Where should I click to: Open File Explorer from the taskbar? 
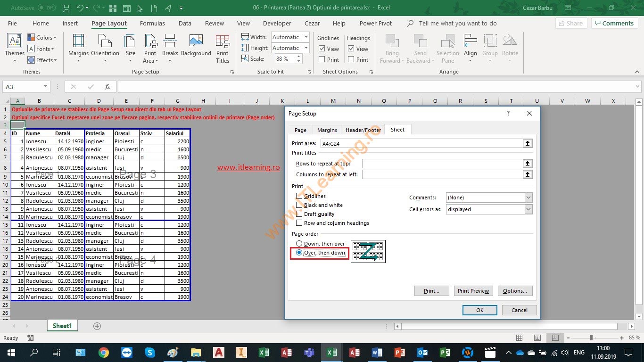click(196, 353)
